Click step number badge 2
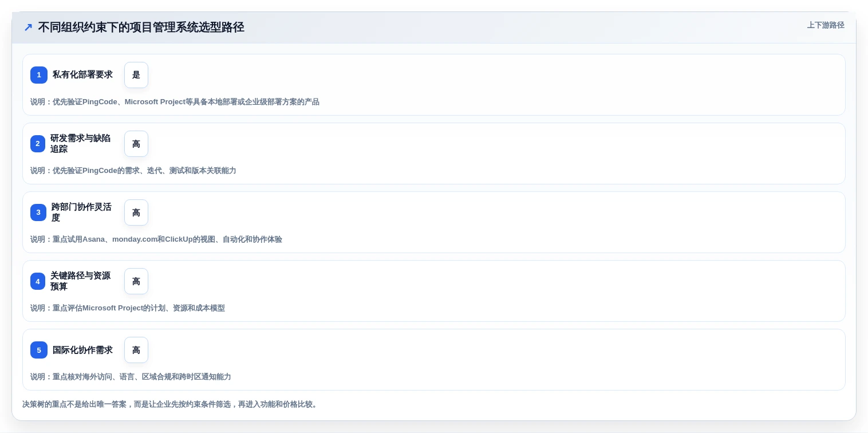 tap(38, 144)
